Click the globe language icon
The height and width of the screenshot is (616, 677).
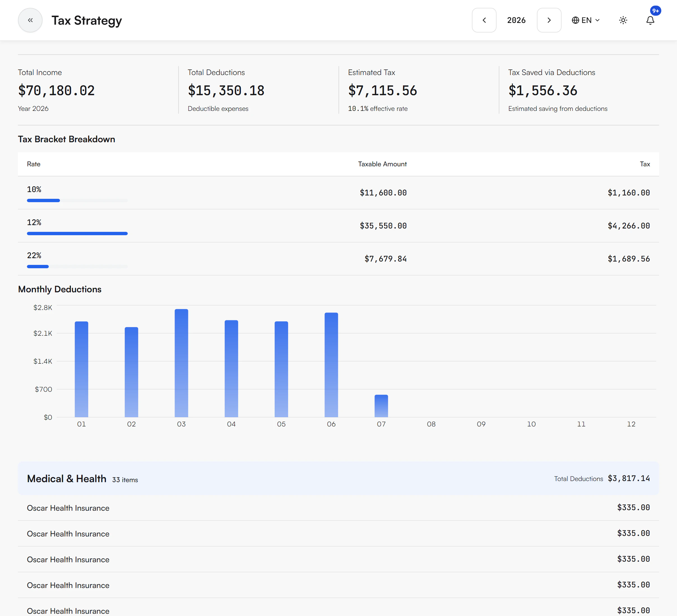(575, 20)
